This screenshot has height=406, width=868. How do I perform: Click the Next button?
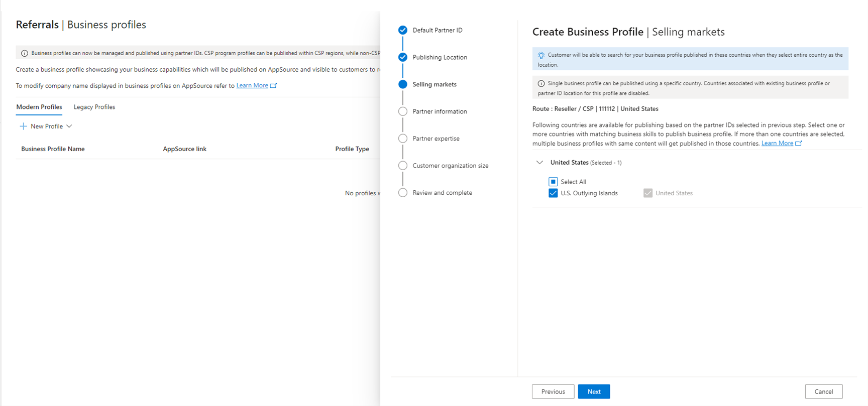point(594,391)
